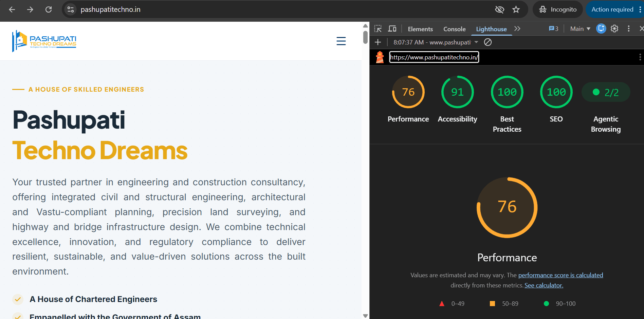
Task: Open the website hamburger menu
Action: [341, 41]
